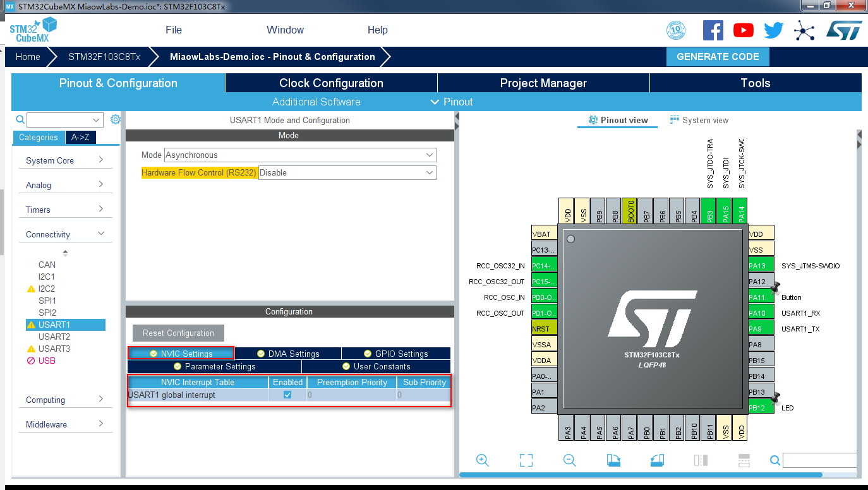The width and height of the screenshot is (868, 490).
Task: Open the peripheral search dropdown arrow
Action: click(97, 120)
